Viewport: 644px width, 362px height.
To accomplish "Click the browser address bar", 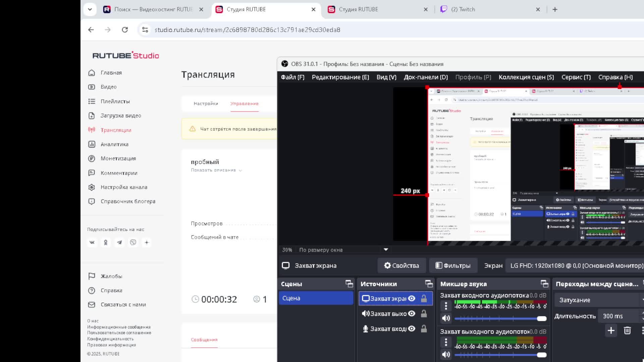I will (x=247, y=29).
